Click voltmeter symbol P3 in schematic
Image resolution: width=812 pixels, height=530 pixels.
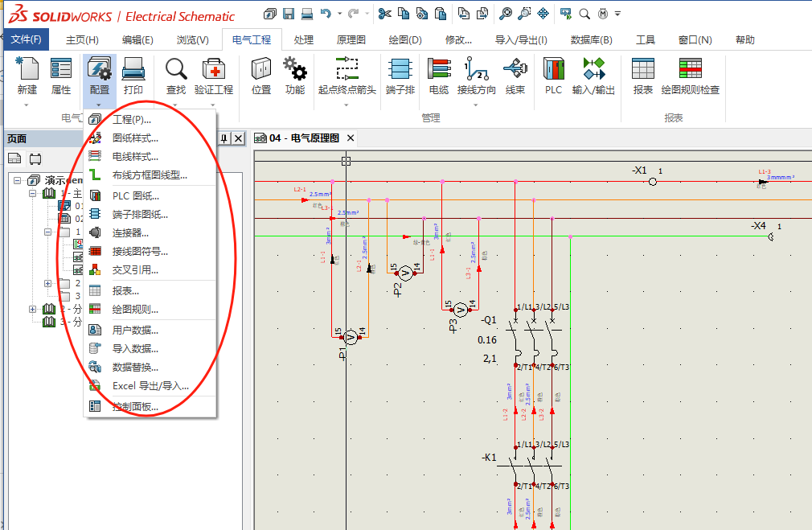click(461, 310)
